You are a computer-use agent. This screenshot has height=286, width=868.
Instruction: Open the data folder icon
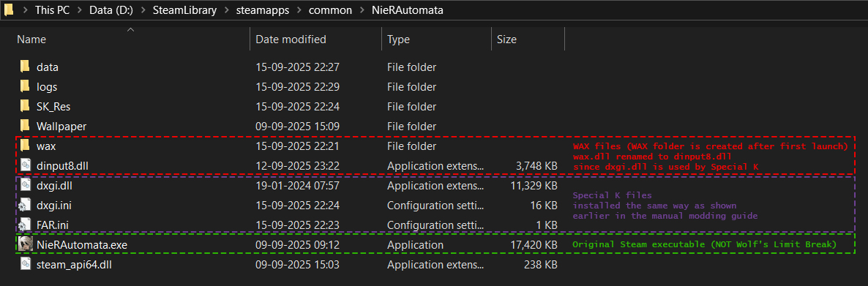click(x=24, y=67)
